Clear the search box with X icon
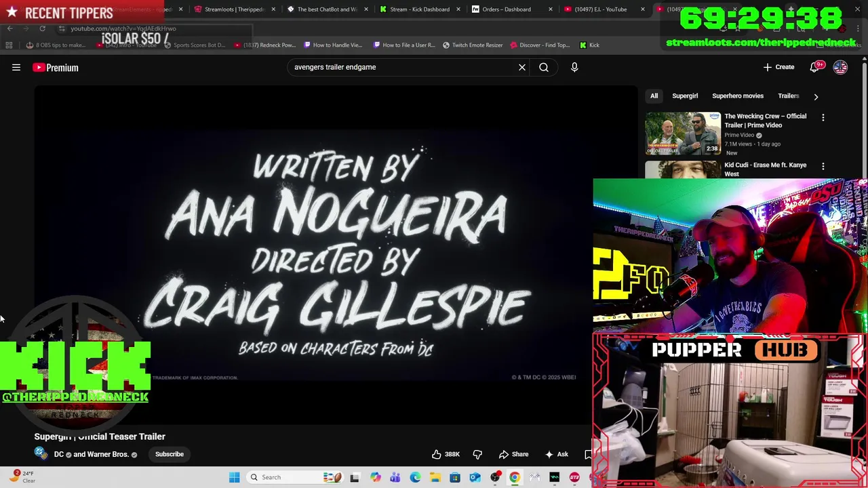The image size is (868, 488). pos(522,67)
